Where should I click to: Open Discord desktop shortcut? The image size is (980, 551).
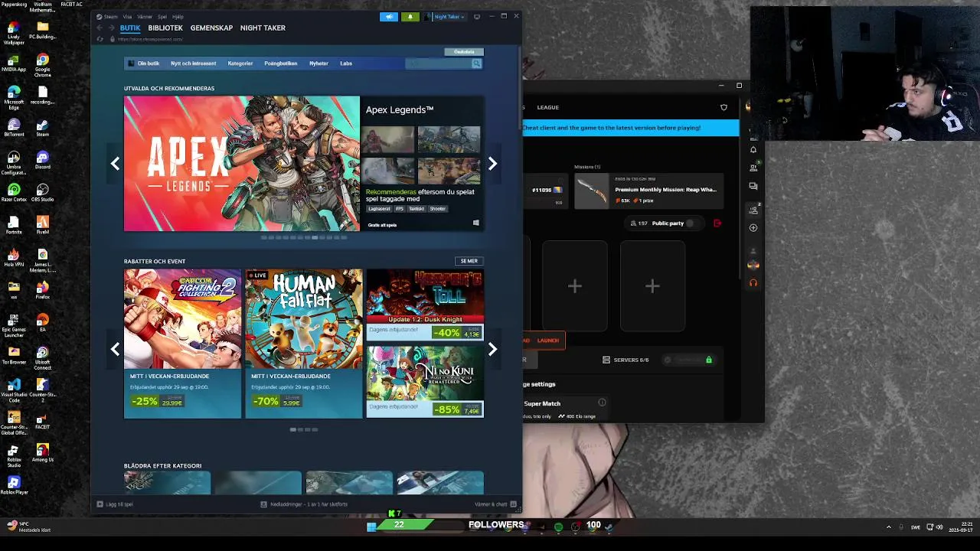42,159
